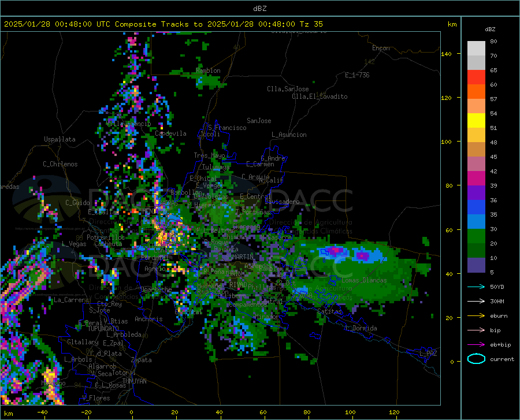
Task: Click the Tres_Mayo place label
Action: click(x=210, y=155)
